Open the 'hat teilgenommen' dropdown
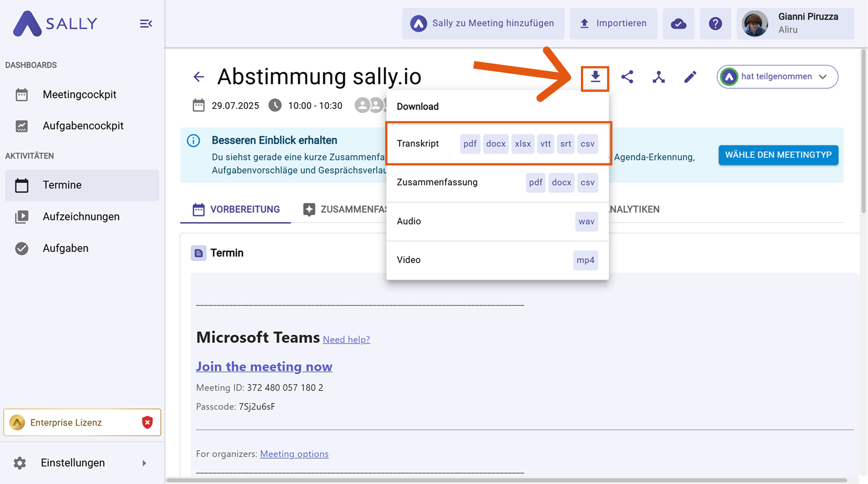The width and height of the screenshot is (868, 484). click(x=777, y=77)
